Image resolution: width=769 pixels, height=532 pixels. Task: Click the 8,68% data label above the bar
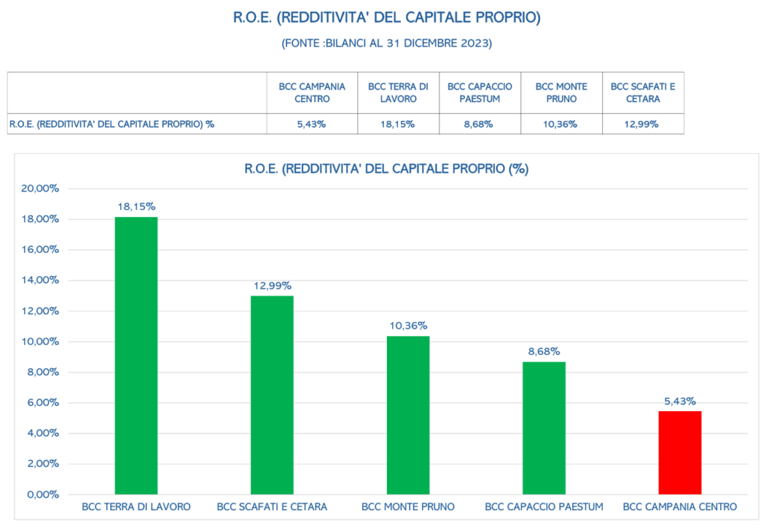[x=544, y=352]
